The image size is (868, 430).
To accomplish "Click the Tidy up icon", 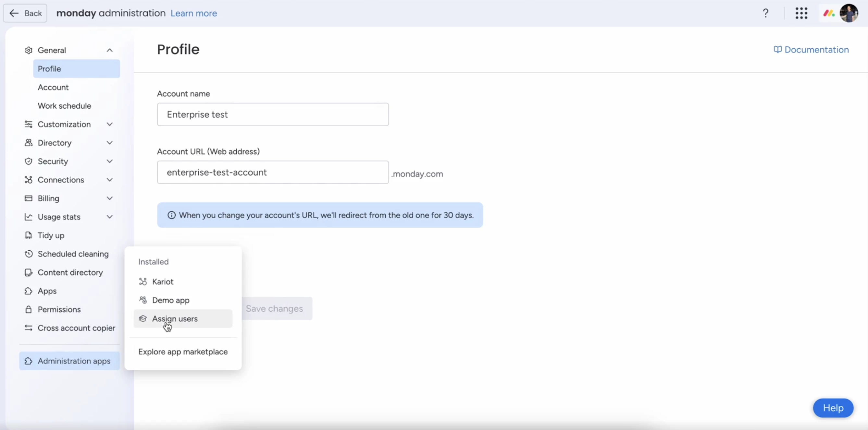I will [x=29, y=235].
